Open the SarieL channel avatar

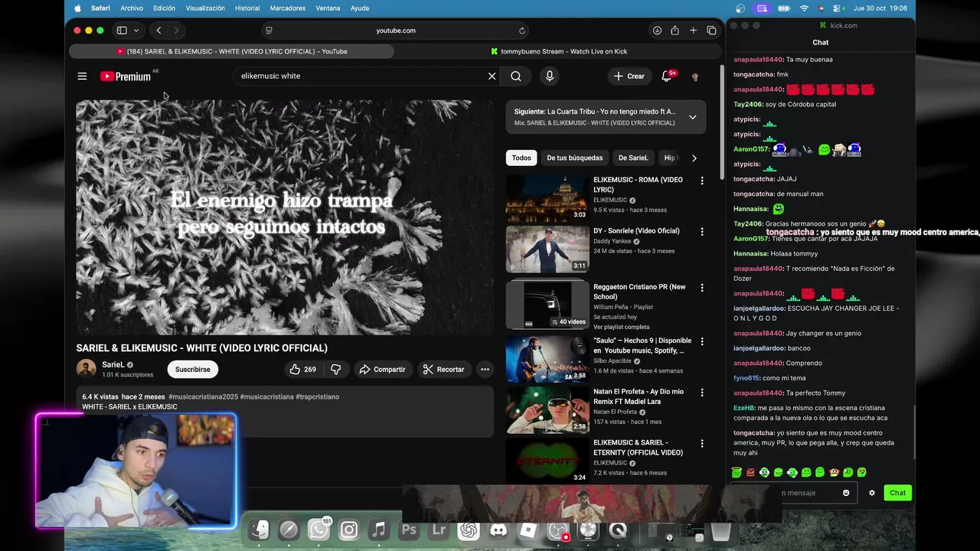[86, 369]
